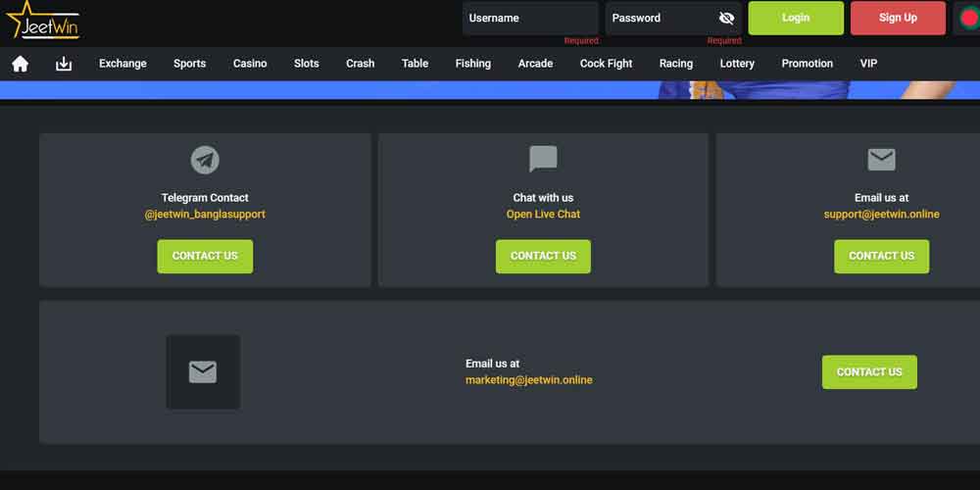
Task: Open the Cock Fight menu
Action: point(607,64)
